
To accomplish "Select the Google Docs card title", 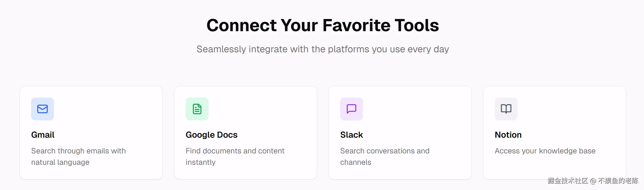I will point(212,135).
